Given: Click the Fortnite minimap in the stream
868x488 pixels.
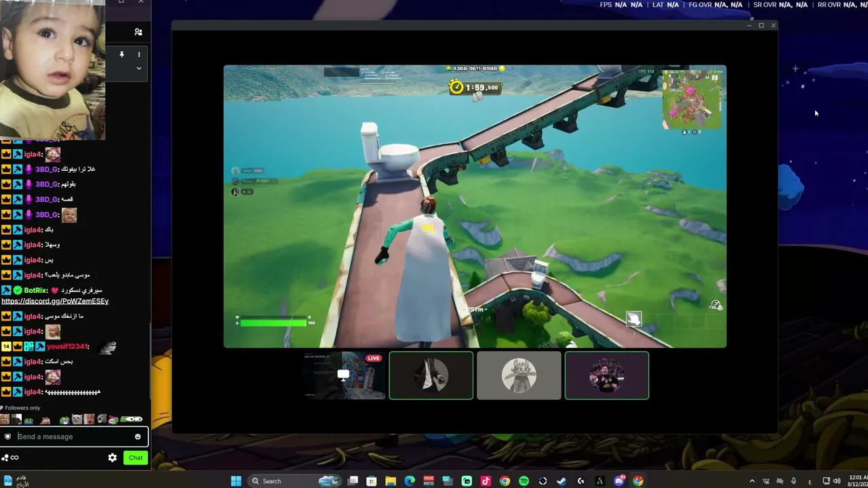Looking at the screenshot, I should pos(692,99).
